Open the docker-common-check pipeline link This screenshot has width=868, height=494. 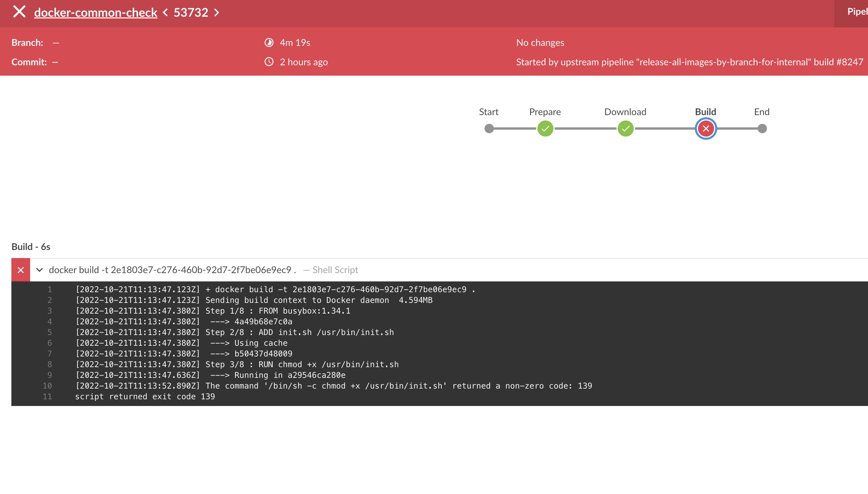(96, 12)
